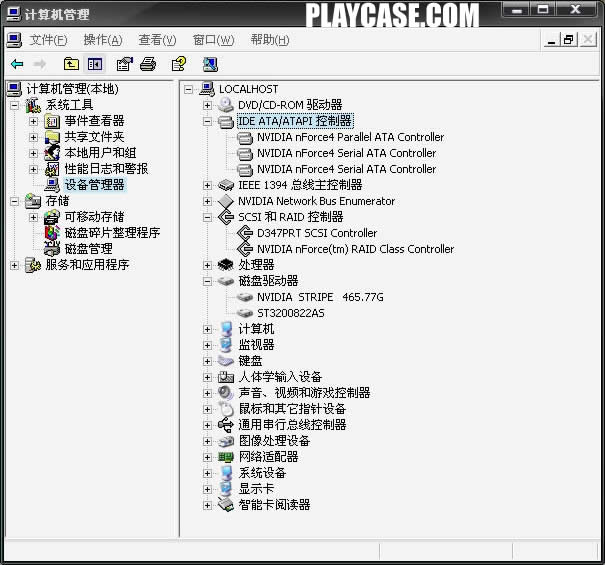Restore the inner MMC child window
The height and width of the screenshot is (565, 605).
[570, 40]
